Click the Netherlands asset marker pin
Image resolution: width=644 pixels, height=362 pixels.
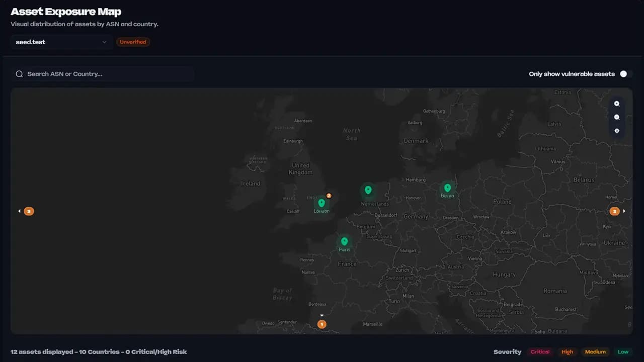click(368, 190)
